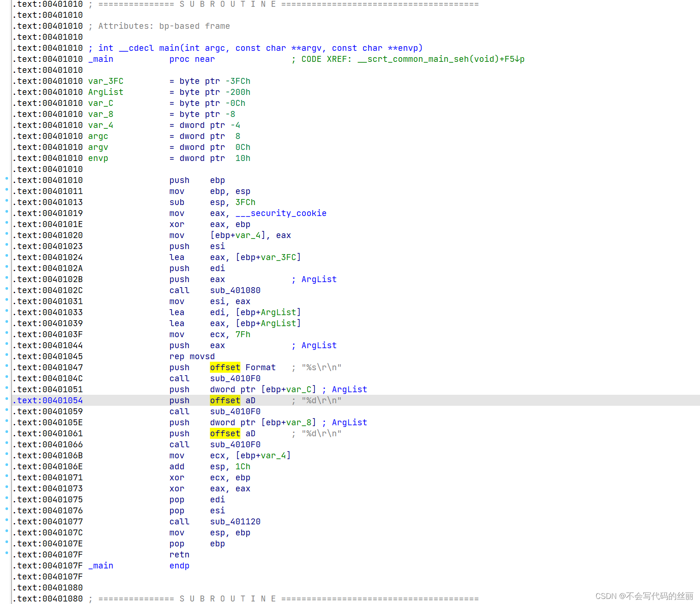The width and height of the screenshot is (700, 604).
Task: Click the highlighted address .text:00401054
Action: point(48,400)
